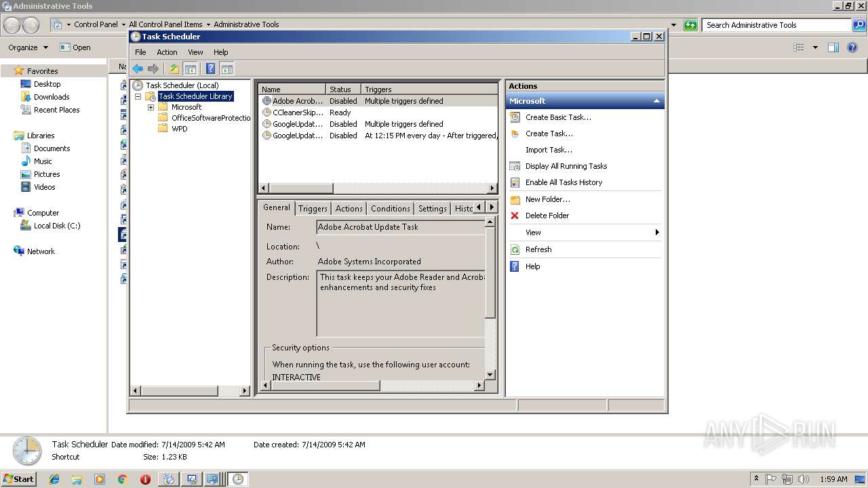Click the Create Task icon in Actions pane

(x=515, y=134)
